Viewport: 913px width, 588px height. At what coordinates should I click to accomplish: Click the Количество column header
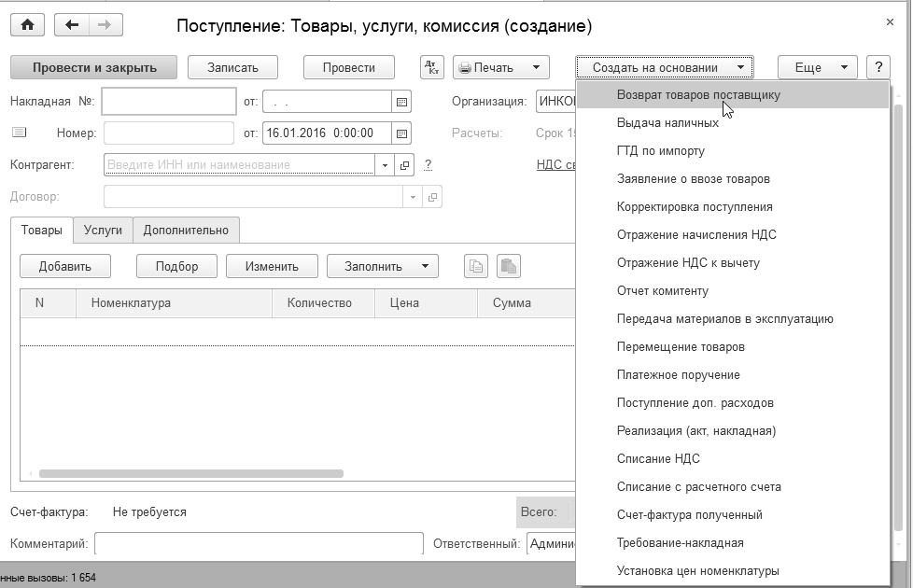[323, 303]
